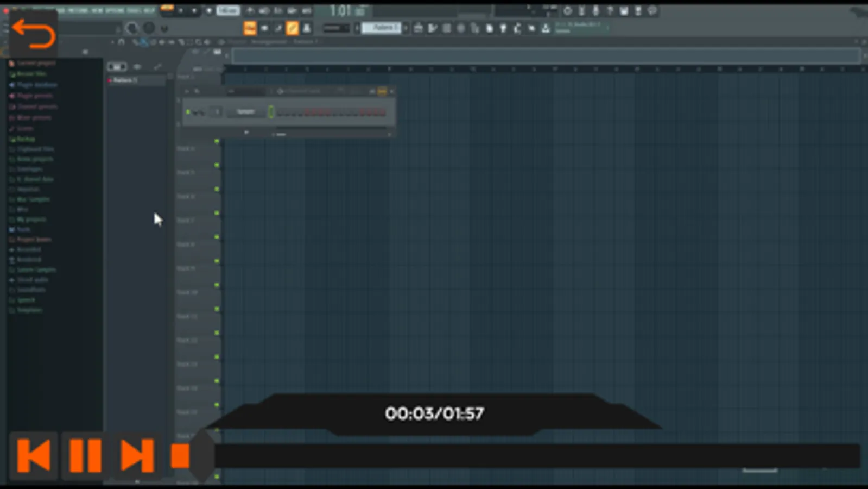Click the Track 7 label in the playlist
This screenshot has width=868, height=489.
(186, 220)
